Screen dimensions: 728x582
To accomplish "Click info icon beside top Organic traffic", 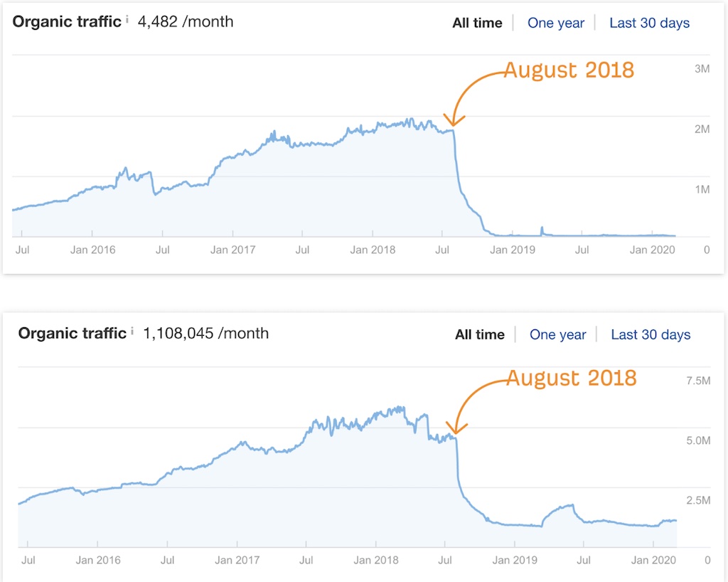I will pos(127,19).
